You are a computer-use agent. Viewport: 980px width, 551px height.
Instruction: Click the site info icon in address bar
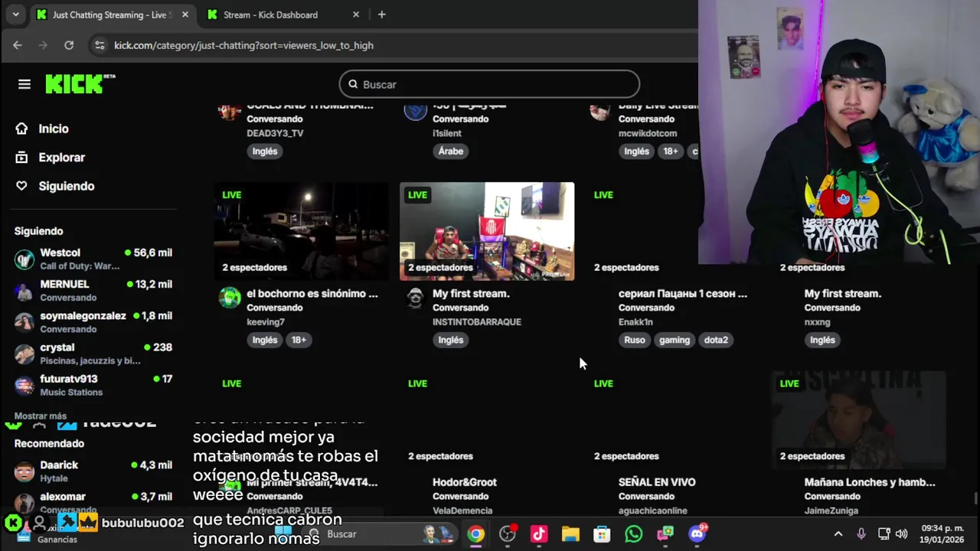99,45
